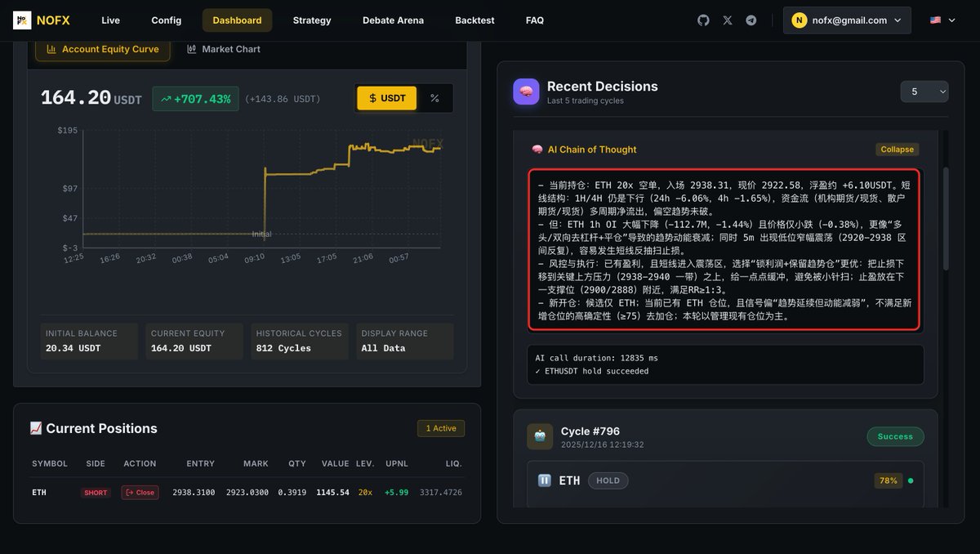Click the +5.99 UPNL value

[396, 493]
